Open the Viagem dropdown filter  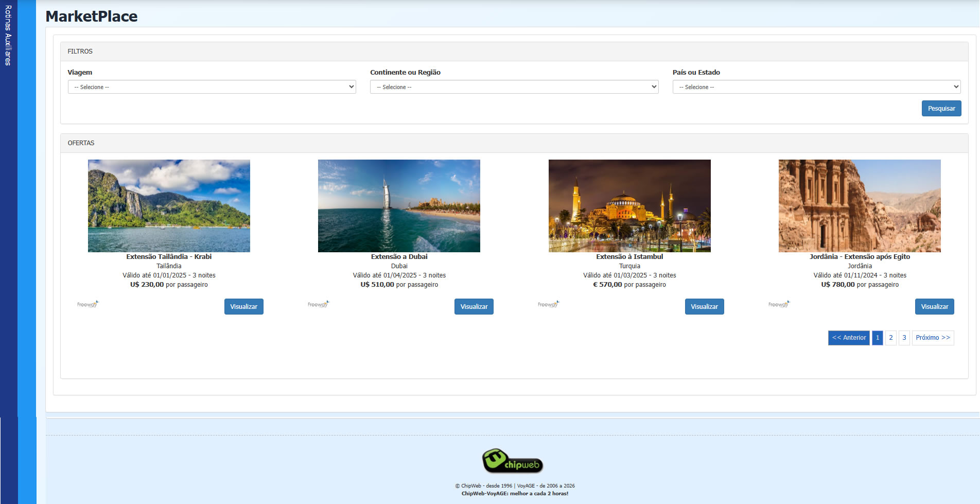tap(212, 87)
